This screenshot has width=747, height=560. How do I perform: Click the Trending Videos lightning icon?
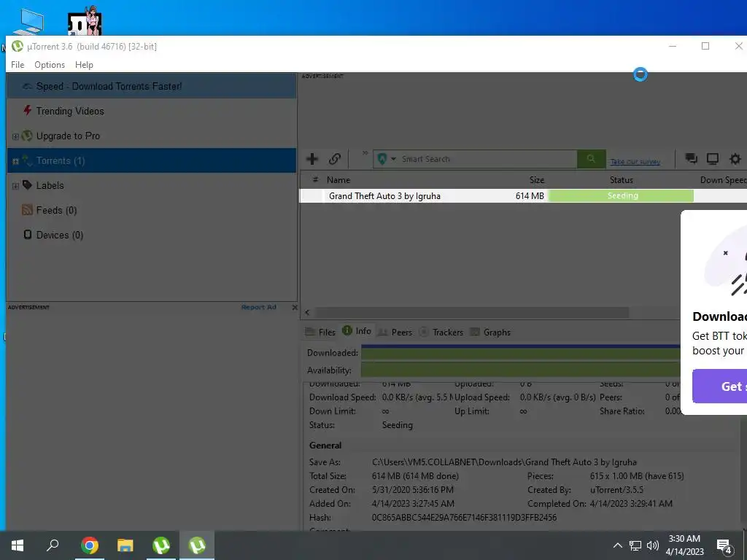[x=28, y=111]
